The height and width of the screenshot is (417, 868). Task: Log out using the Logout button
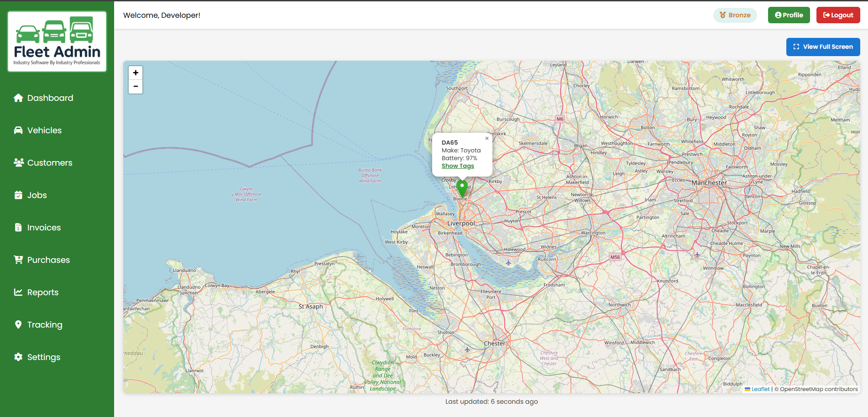point(838,15)
